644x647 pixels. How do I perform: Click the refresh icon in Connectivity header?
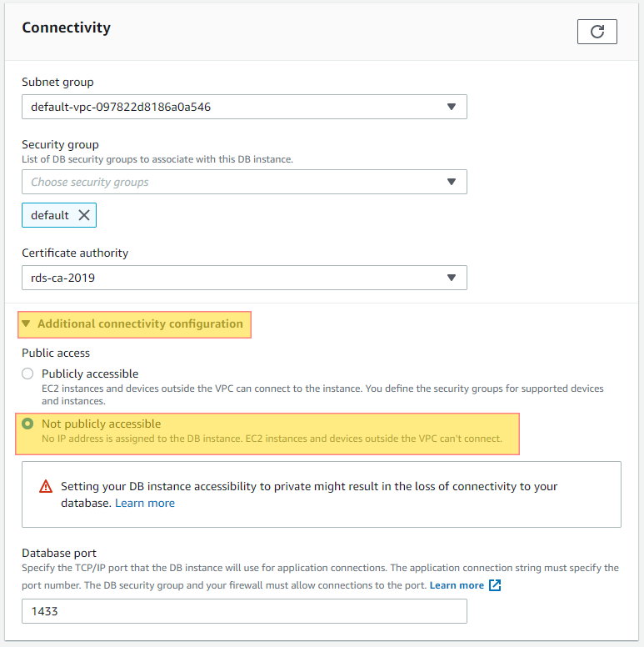click(597, 32)
